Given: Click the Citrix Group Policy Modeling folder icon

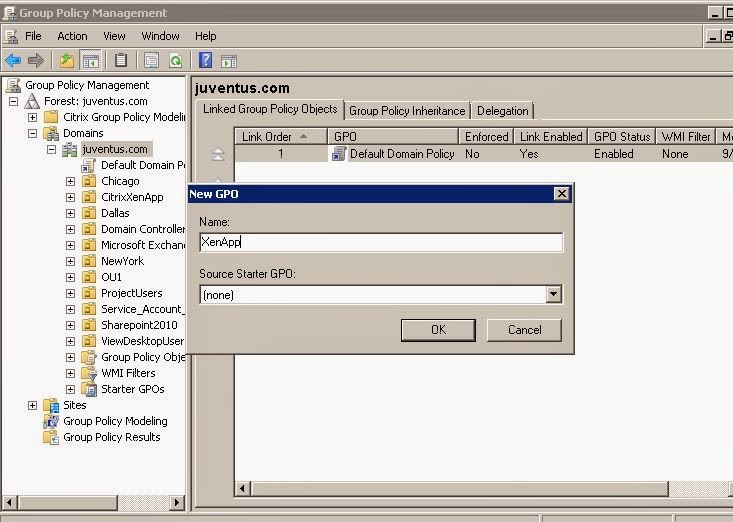Looking at the screenshot, I should [50, 117].
